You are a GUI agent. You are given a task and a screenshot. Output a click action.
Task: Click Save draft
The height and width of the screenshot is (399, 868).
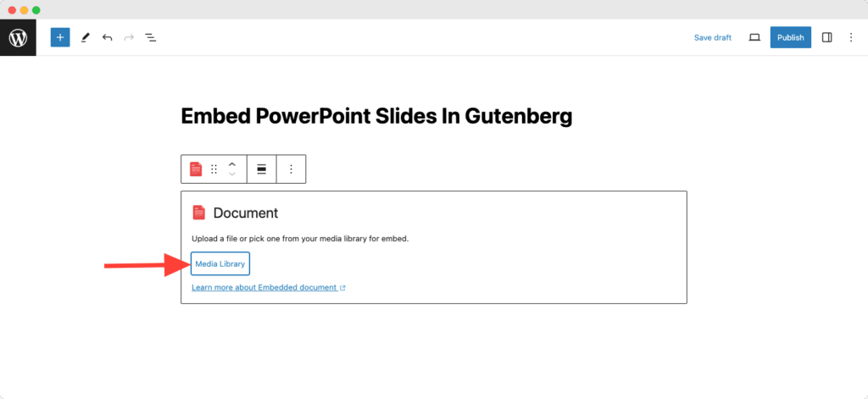(x=712, y=37)
